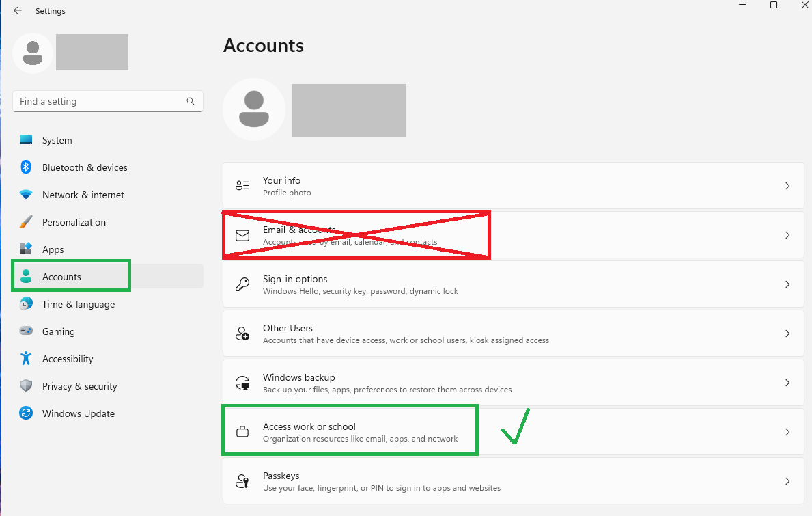The width and height of the screenshot is (812, 516).
Task: Click the search magnifier icon
Action: click(x=191, y=101)
